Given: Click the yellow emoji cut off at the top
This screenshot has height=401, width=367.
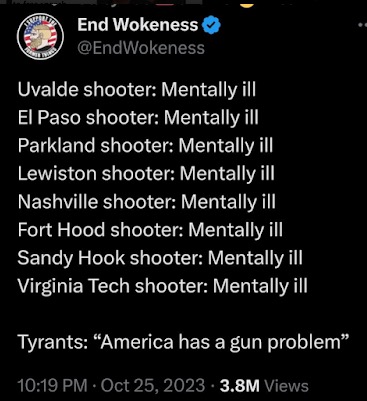Looking at the screenshot, I should (247, 3).
